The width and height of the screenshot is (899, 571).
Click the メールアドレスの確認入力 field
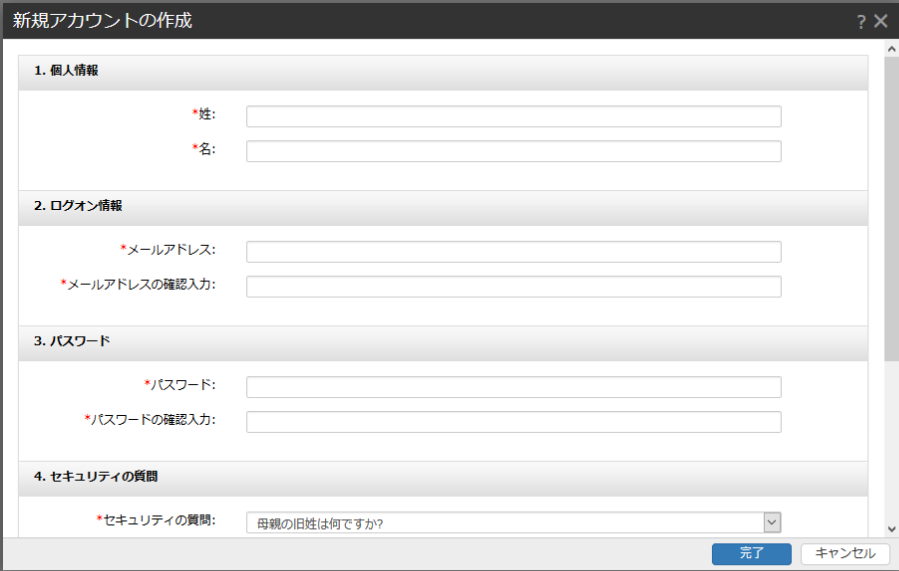click(513, 286)
